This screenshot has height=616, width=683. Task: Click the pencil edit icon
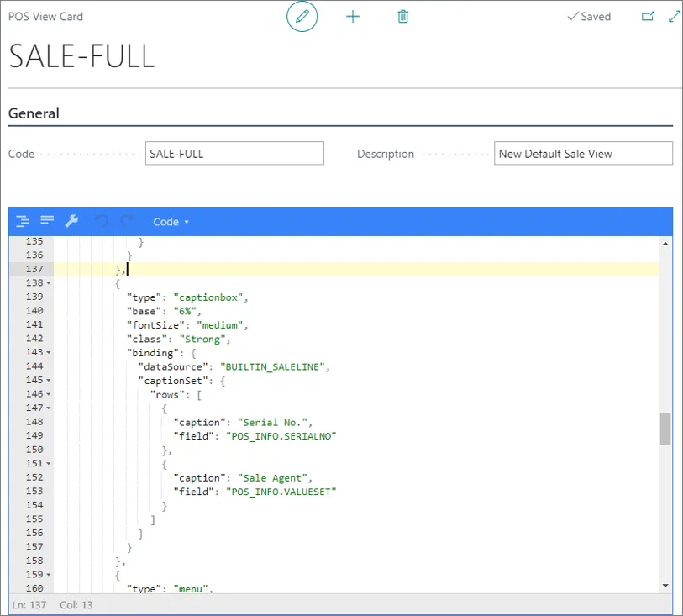coord(302,17)
